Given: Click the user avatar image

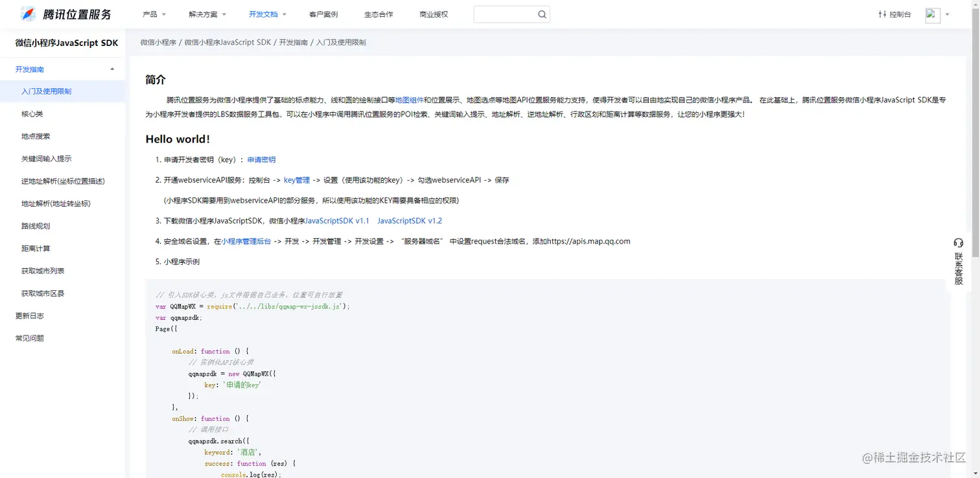Looking at the screenshot, I should [x=933, y=15].
